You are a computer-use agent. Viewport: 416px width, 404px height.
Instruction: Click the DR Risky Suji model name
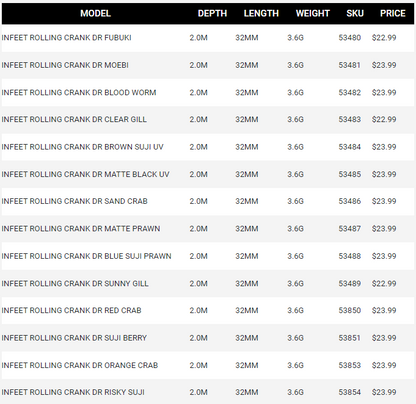click(73, 392)
